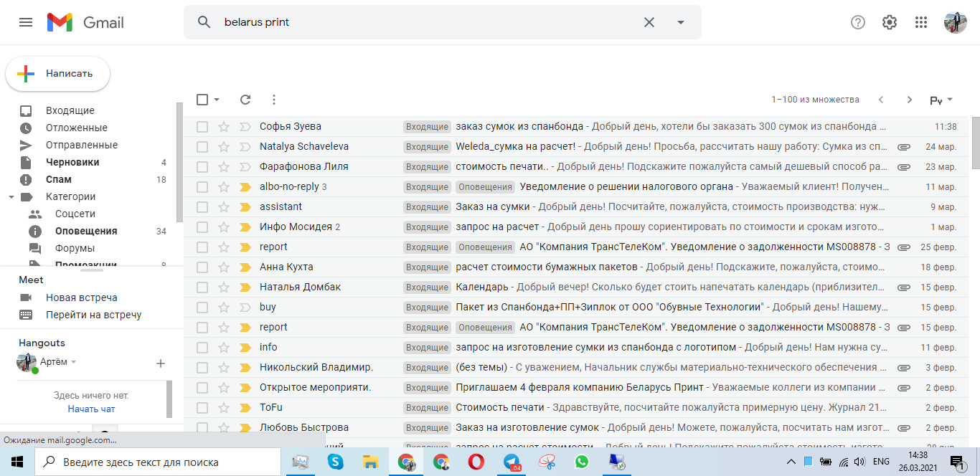The height and width of the screenshot is (476, 980).
Task: Open the Windows Start button
Action: click(17, 462)
